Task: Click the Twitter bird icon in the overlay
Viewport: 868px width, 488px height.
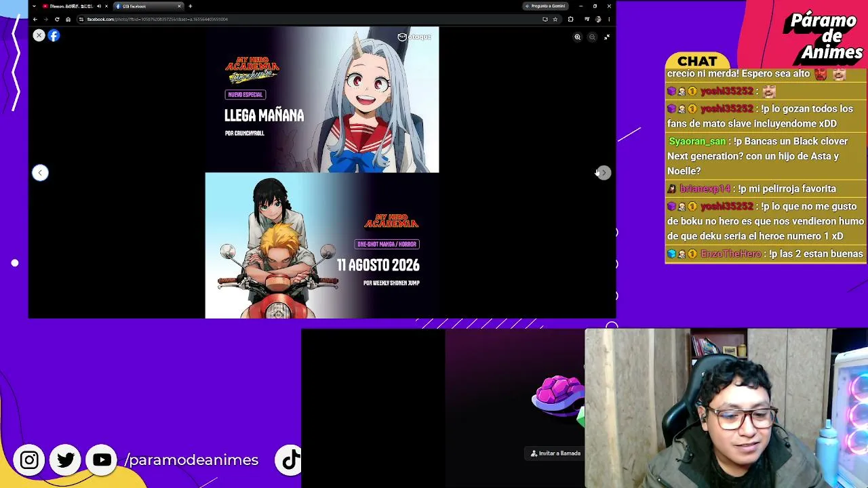Action: (x=66, y=460)
